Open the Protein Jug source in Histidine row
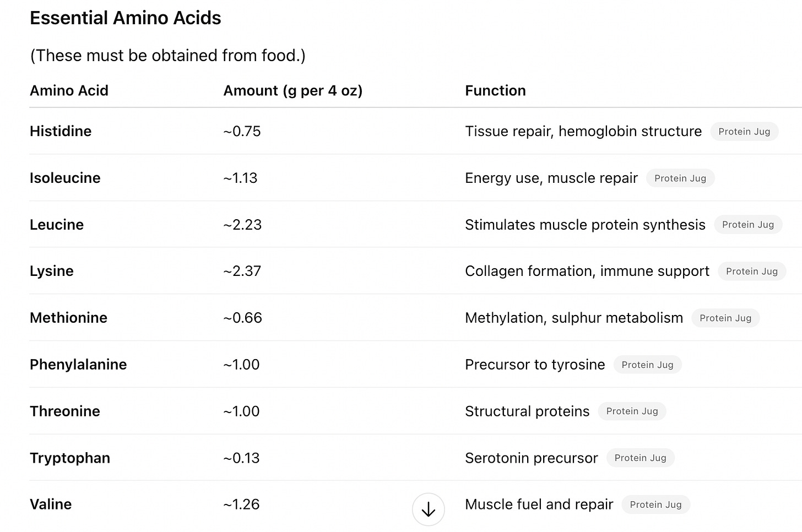 tap(744, 132)
